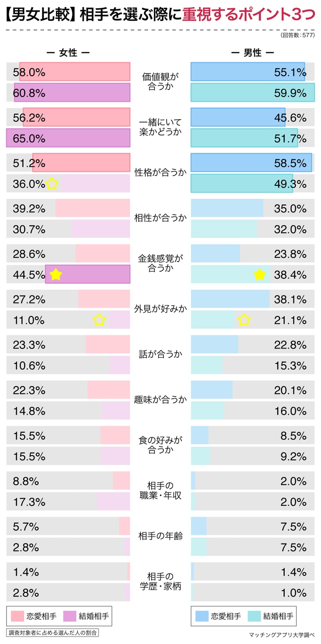Click the filled star on women's 44.5% bar
This screenshot has width=321, height=644.
[x=56, y=275]
